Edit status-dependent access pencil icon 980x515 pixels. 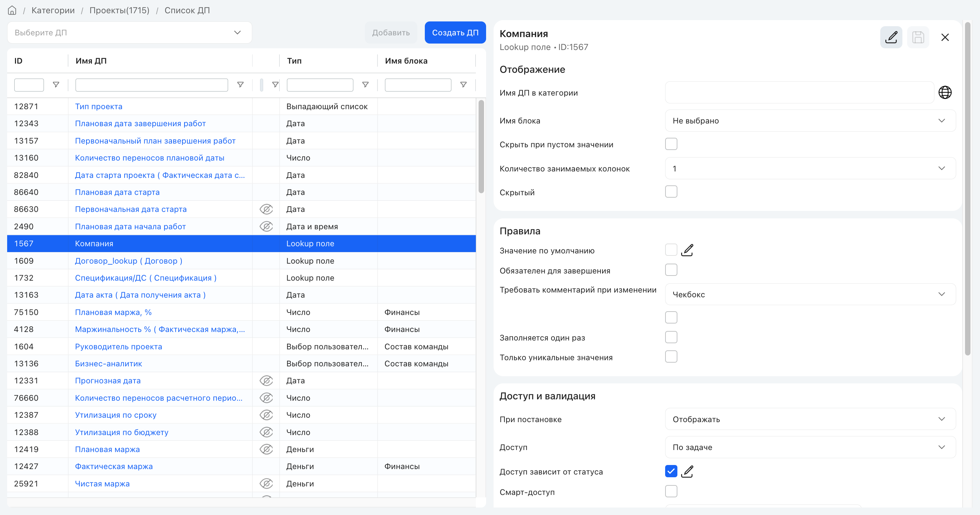point(687,471)
